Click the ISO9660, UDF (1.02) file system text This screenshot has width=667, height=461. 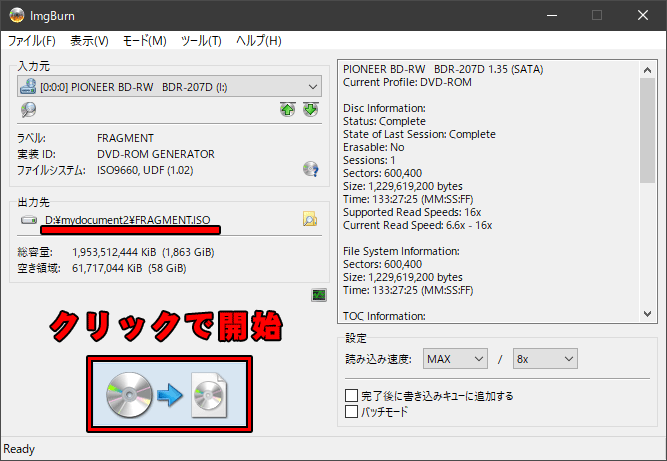[x=145, y=170]
